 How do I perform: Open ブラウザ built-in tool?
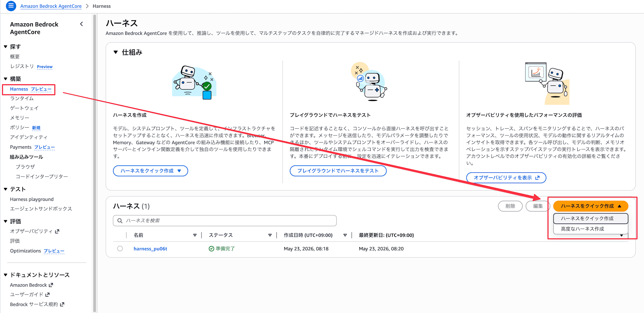[25, 167]
